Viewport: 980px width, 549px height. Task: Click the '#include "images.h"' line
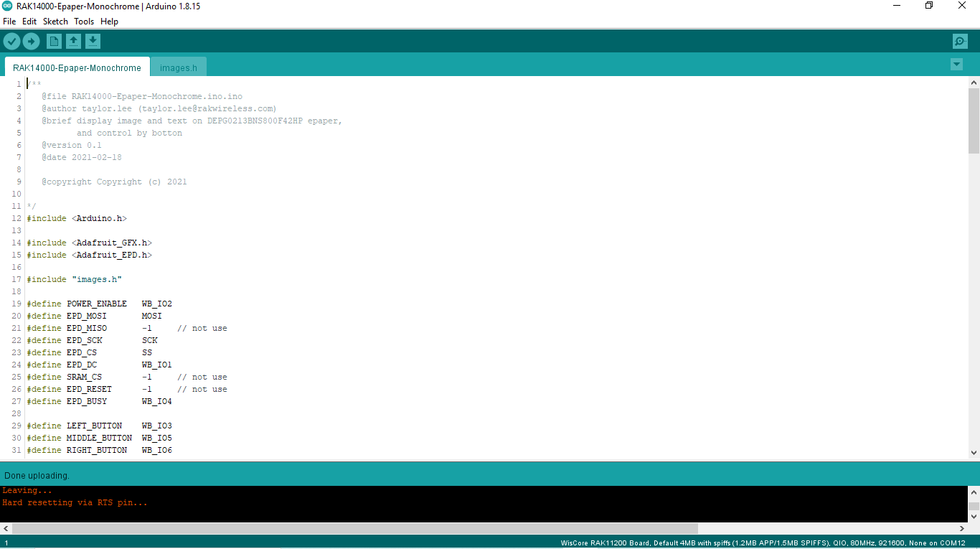coord(74,279)
